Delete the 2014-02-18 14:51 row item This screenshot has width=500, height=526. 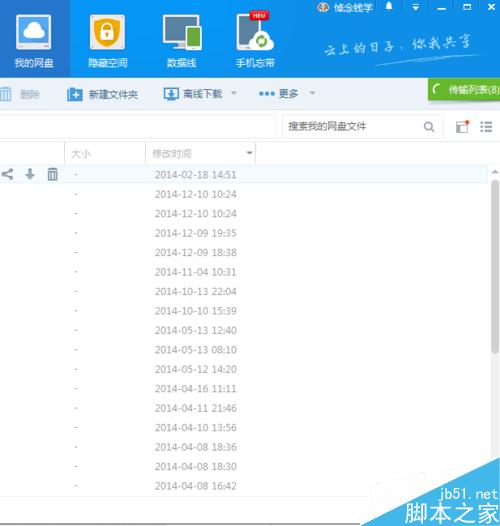tap(53, 174)
